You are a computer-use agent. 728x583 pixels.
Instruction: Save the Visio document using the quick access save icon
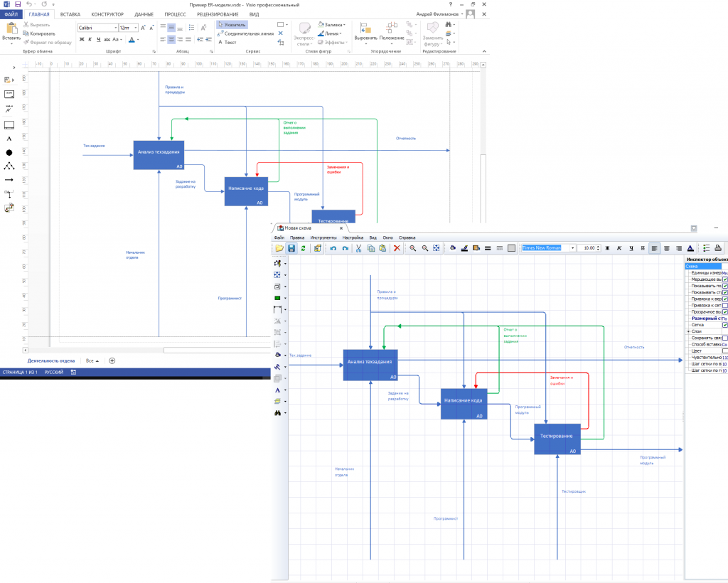tap(18, 4)
